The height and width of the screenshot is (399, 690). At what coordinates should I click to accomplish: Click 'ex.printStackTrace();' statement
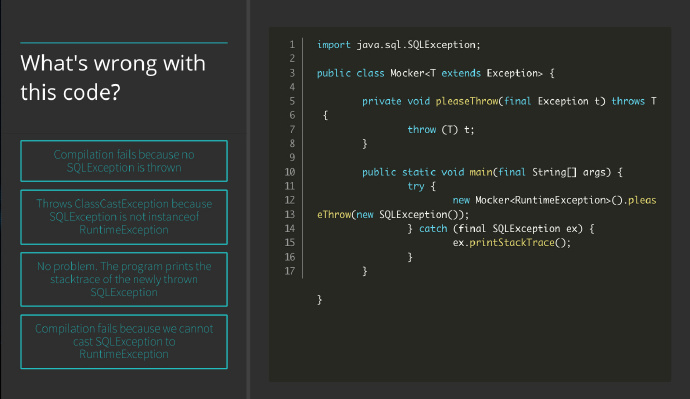[x=511, y=242]
